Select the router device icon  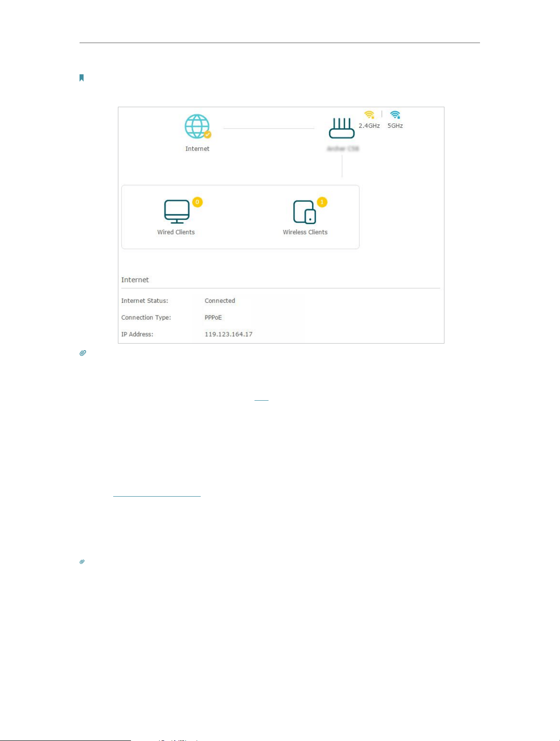click(x=342, y=128)
